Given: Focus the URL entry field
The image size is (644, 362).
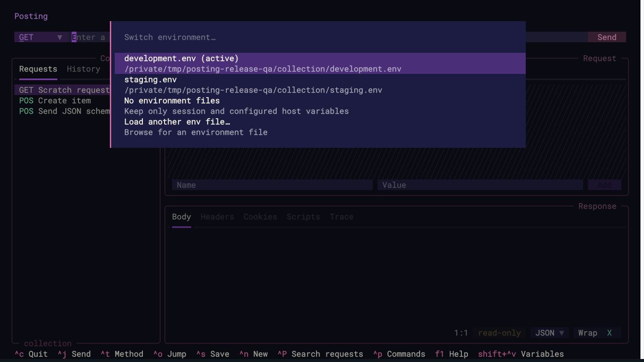Looking at the screenshot, I should [91, 37].
